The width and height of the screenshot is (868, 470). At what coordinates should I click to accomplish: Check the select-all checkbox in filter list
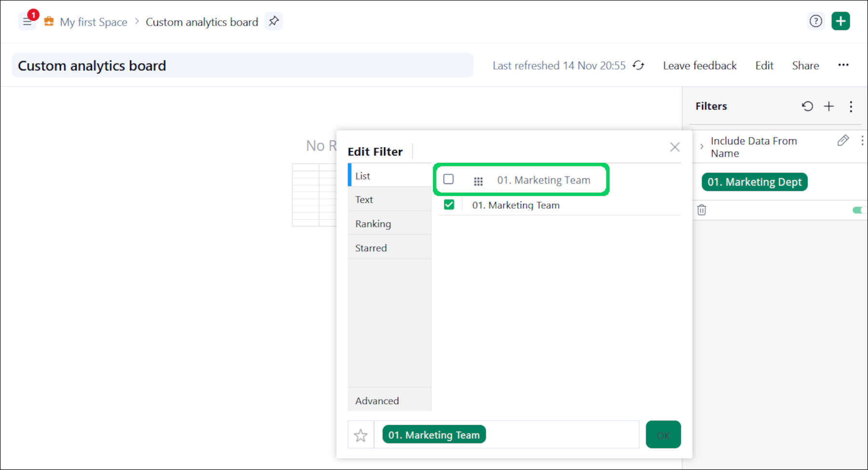point(448,179)
